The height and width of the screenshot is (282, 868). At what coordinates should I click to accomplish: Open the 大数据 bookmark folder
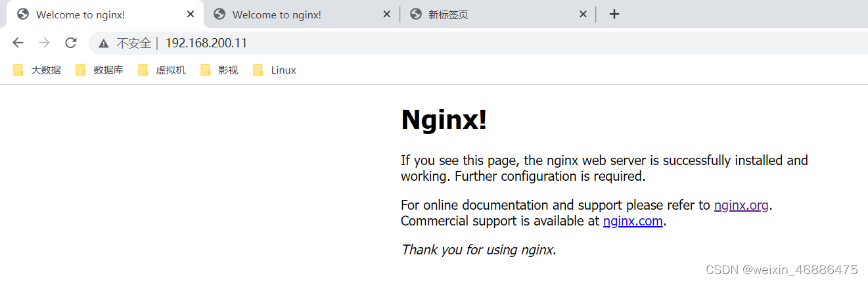tap(37, 70)
